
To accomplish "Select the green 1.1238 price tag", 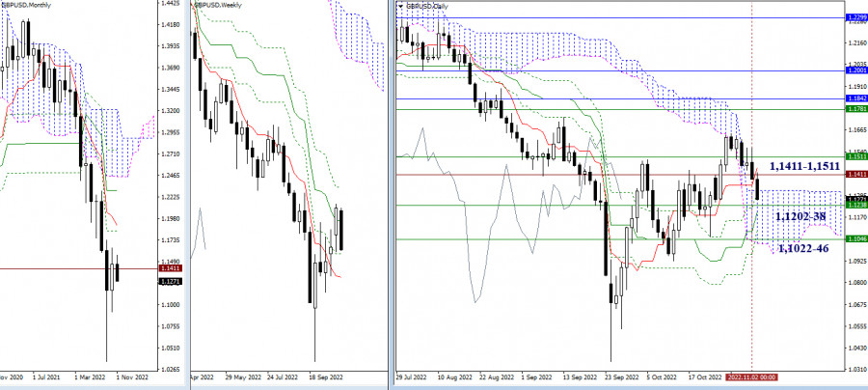I will pos(853,205).
